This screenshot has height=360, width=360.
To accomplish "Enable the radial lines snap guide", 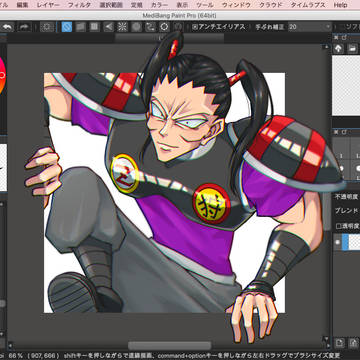I will coord(122,27).
